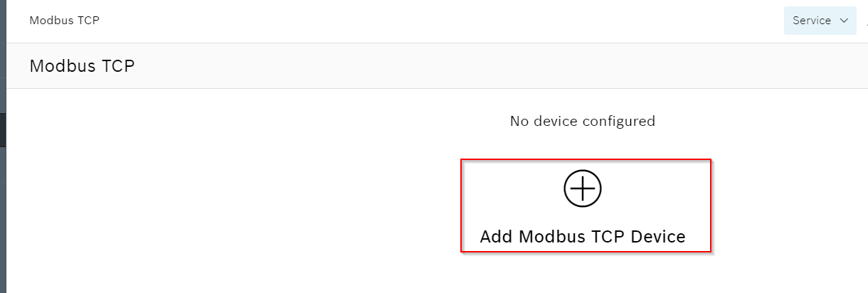Viewport: 868px width, 293px height.
Task: Click the word 'Device' in the Add tile
Action: 658,237
